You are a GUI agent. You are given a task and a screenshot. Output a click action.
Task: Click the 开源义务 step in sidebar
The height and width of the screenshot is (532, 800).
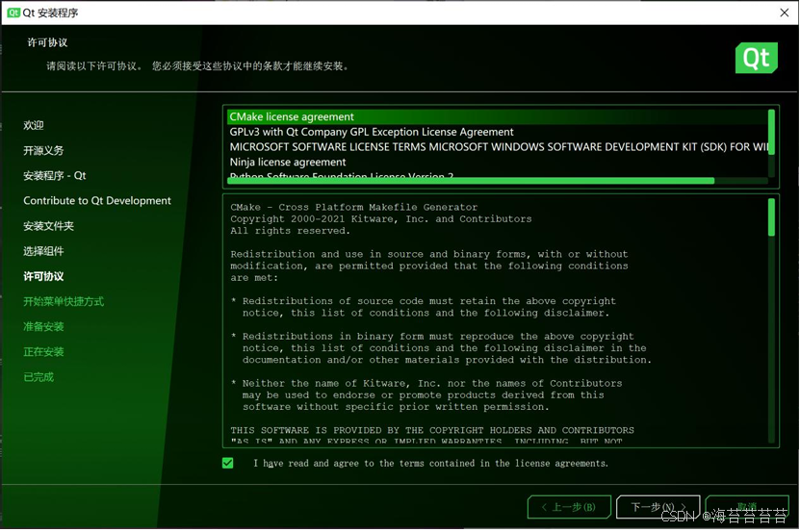[43, 150]
